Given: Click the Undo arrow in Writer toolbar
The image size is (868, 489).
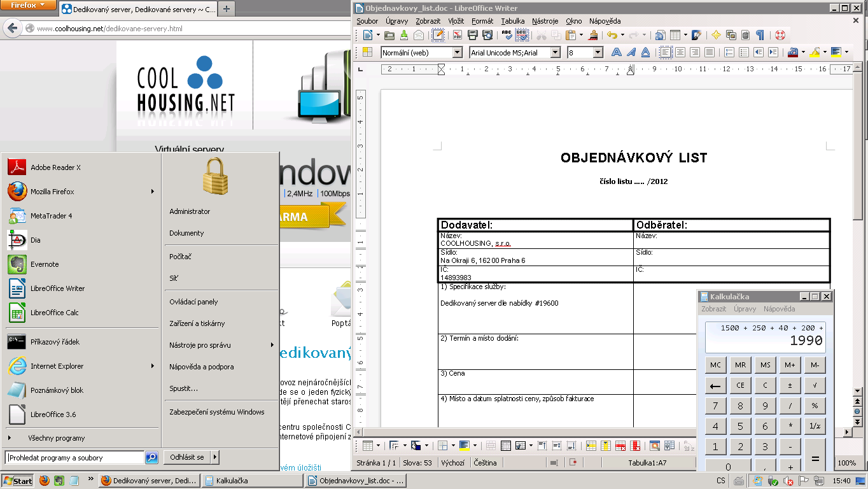Looking at the screenshot, I should coord(612,35).
